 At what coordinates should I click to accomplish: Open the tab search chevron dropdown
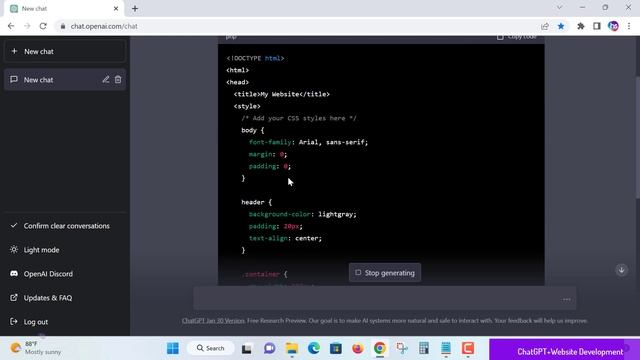[x=560, y=7]
